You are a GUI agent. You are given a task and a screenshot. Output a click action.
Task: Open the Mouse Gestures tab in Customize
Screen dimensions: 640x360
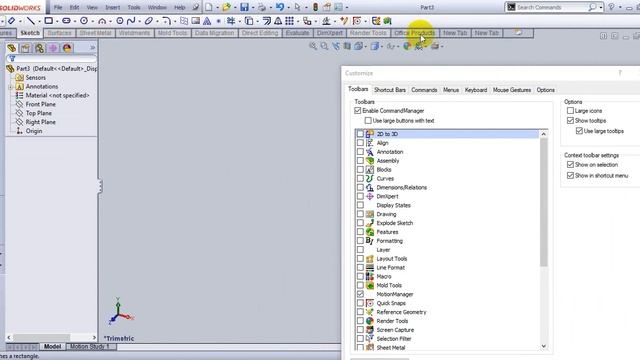512,90
